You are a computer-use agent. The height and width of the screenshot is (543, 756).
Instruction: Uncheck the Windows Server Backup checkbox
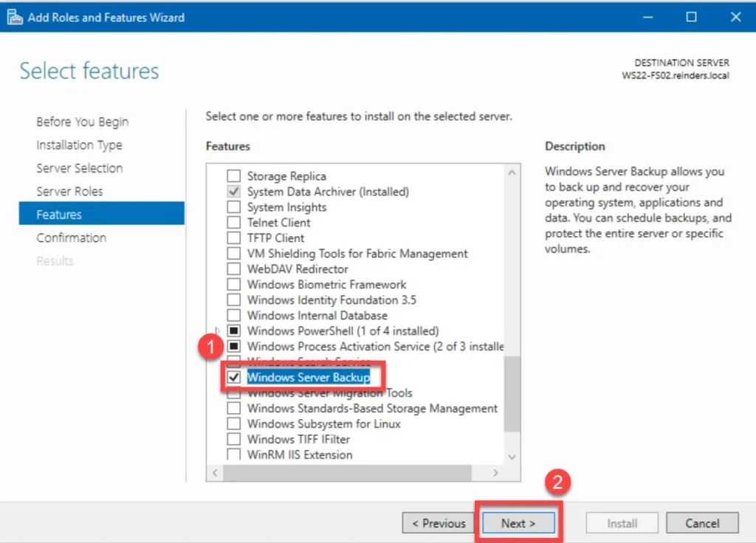pos(234,377)
